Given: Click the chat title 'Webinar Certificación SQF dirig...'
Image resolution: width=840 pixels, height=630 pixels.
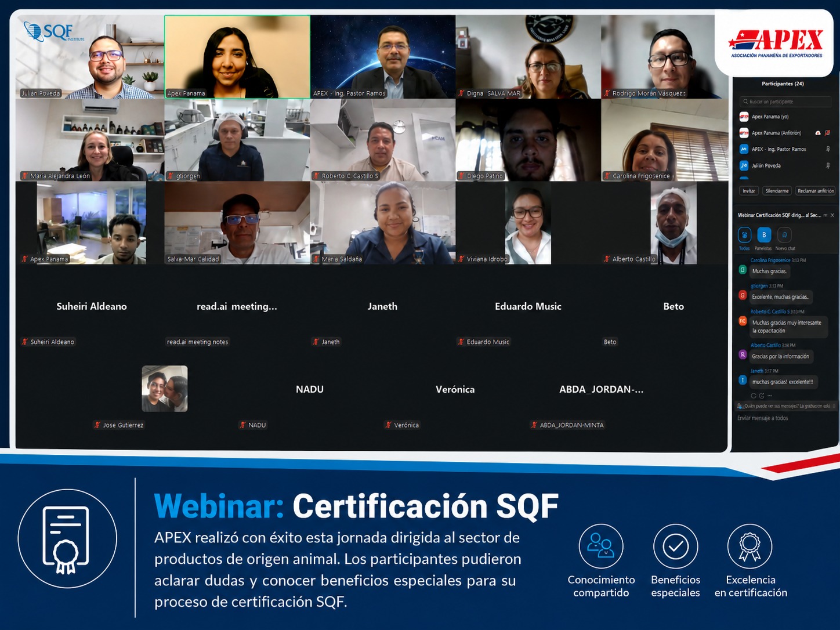Looking at the screenshot, I should 779,215.
